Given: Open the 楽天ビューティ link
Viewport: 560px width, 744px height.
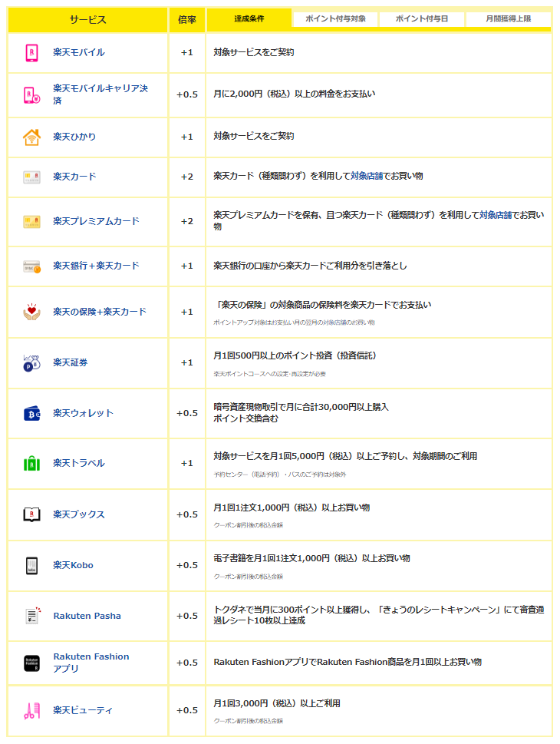Looking at the screenshot, I should [83, 710].
